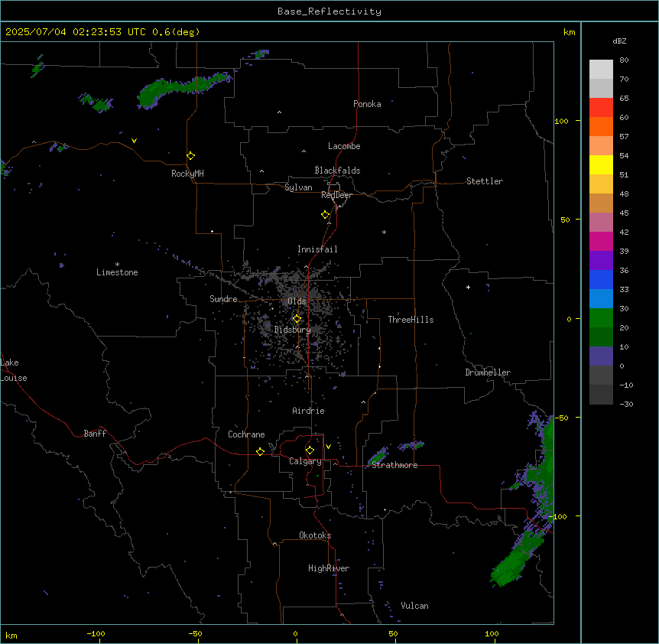Select the light blue 30–33 dBZ swatch
This screenshot has height=644, width=659.
click(601, 298)
